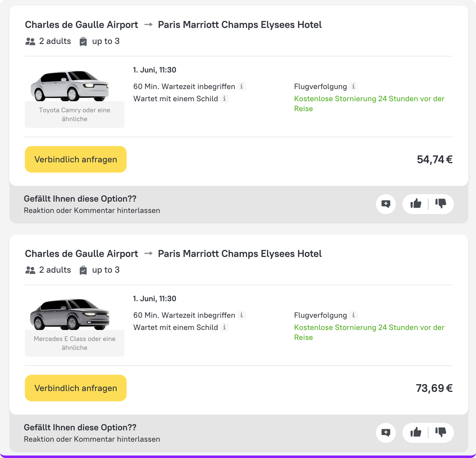The image size is (476, 458).
Task: Open info icon for Mercedes 'Wartet mit einem Schild'
Action: pos(224,327)
